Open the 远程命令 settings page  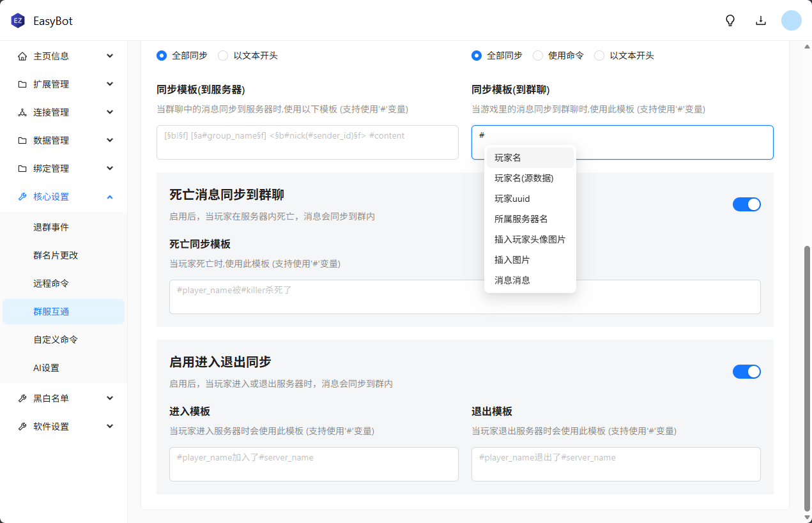pos(51,284)
